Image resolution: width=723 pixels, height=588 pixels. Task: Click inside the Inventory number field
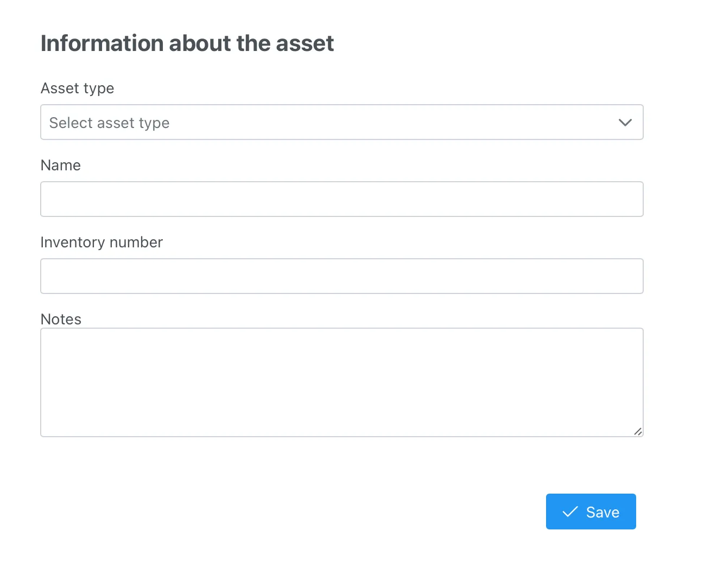(x=341, y=276)
